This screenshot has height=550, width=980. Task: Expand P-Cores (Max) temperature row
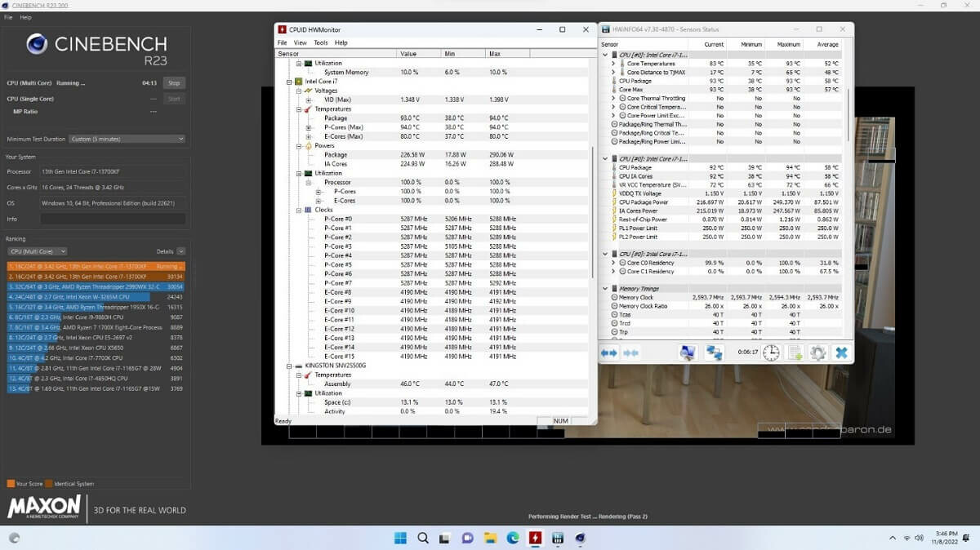pyautogui.click(x=308, y=127)
